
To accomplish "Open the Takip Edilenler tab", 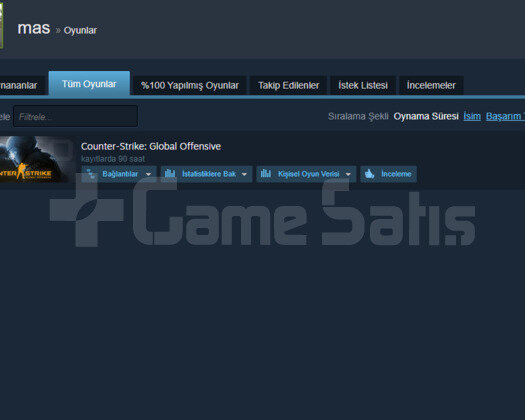I will [289, 85].
